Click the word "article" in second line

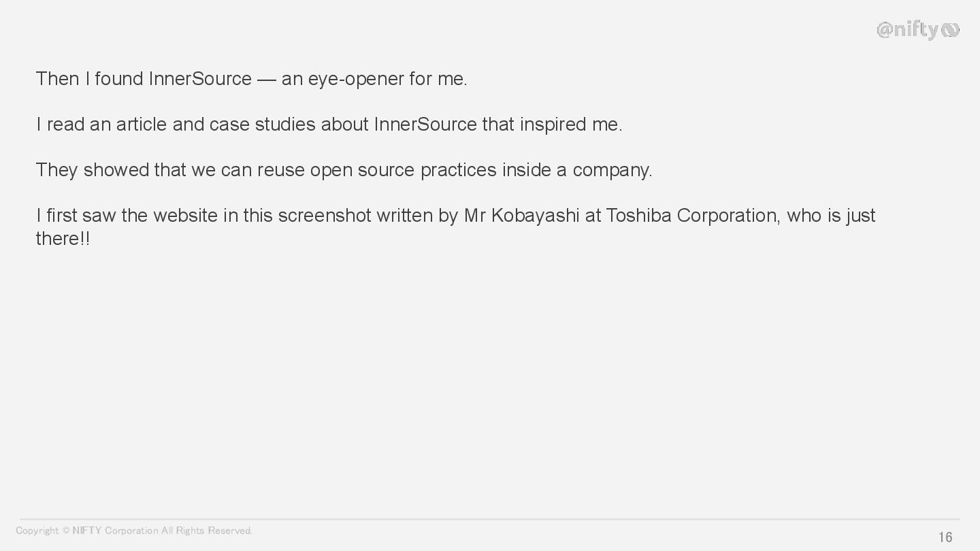[142, 124]
